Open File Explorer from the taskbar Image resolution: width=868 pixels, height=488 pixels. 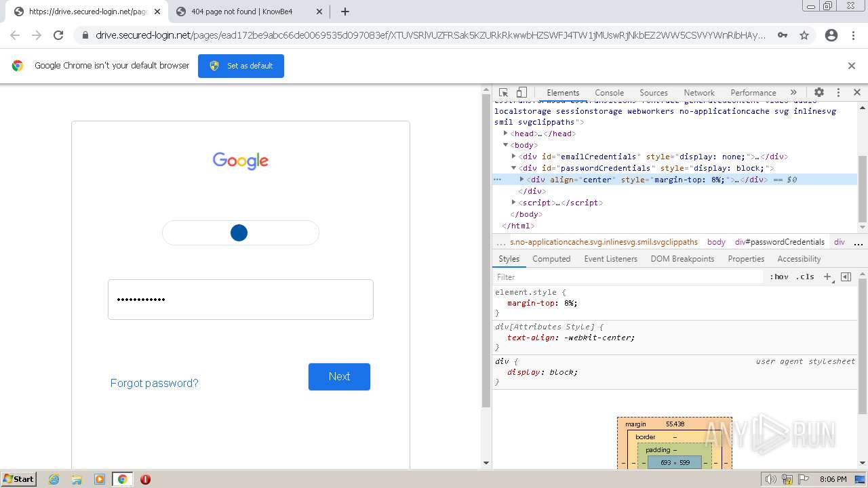pyautogui.click(x=77, y=479)
